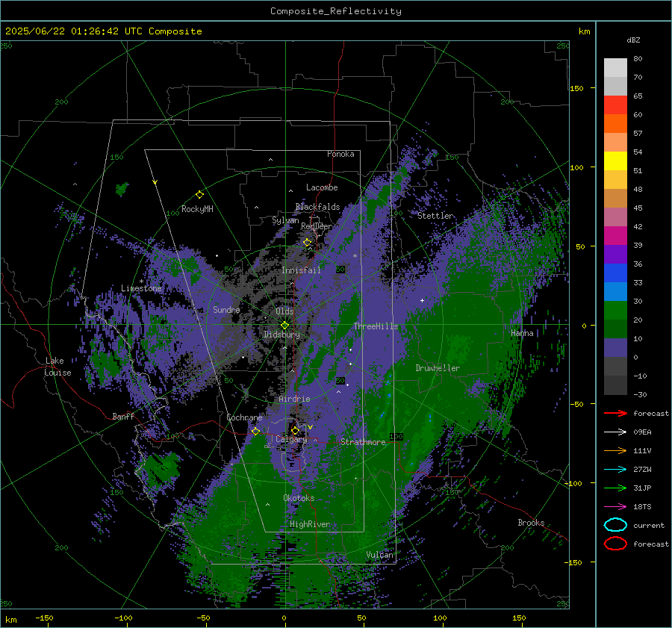Select the slate purple 0–10 dBZ swatch

click(615, 348)
